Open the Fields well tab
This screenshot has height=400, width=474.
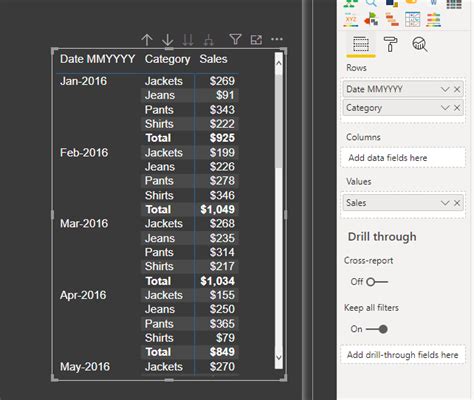[x=361, y=44]
